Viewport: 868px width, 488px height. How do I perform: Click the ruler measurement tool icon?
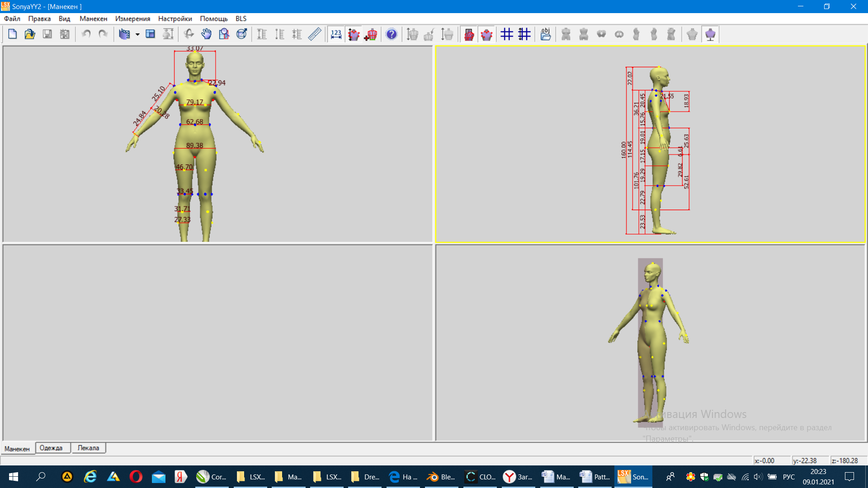pyautogui.click(x=315, y=34)
